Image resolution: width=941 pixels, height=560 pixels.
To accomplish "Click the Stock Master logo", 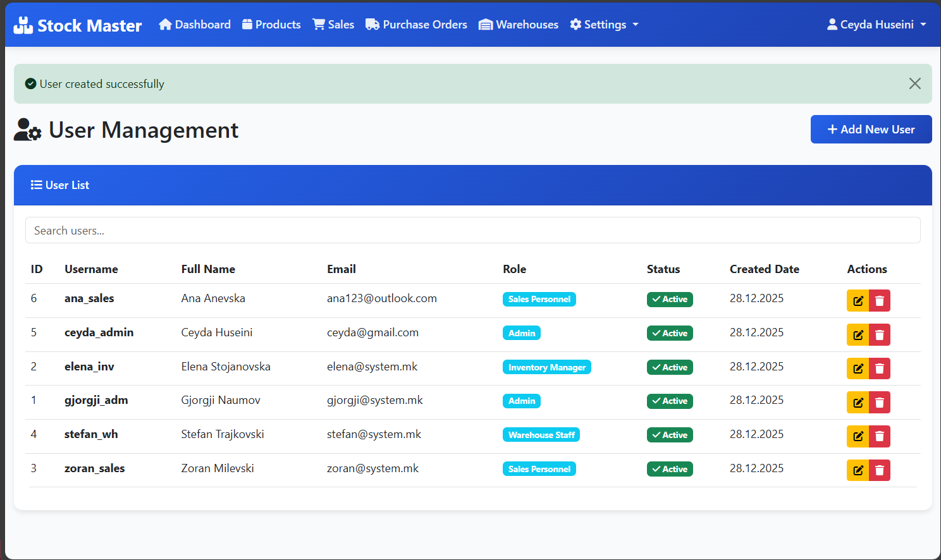I will pos(78,25).
